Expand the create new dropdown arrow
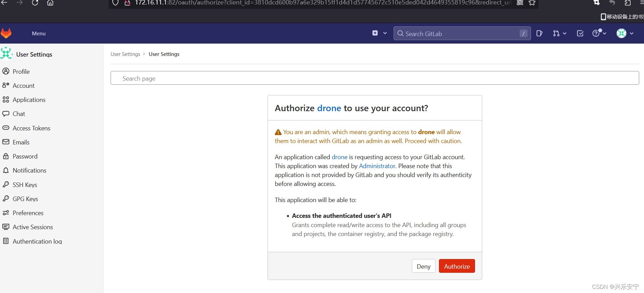The image size is (644, 293). [385, 33]
